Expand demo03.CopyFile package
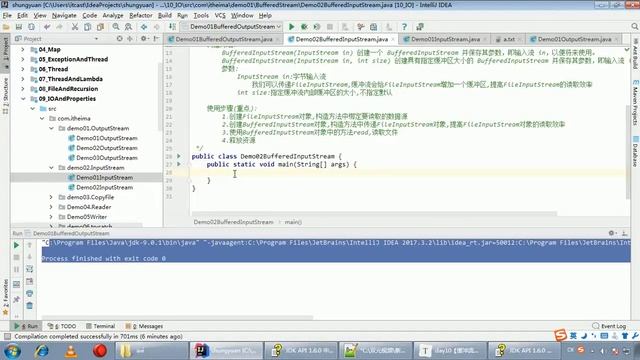 (x=51, y=197)
